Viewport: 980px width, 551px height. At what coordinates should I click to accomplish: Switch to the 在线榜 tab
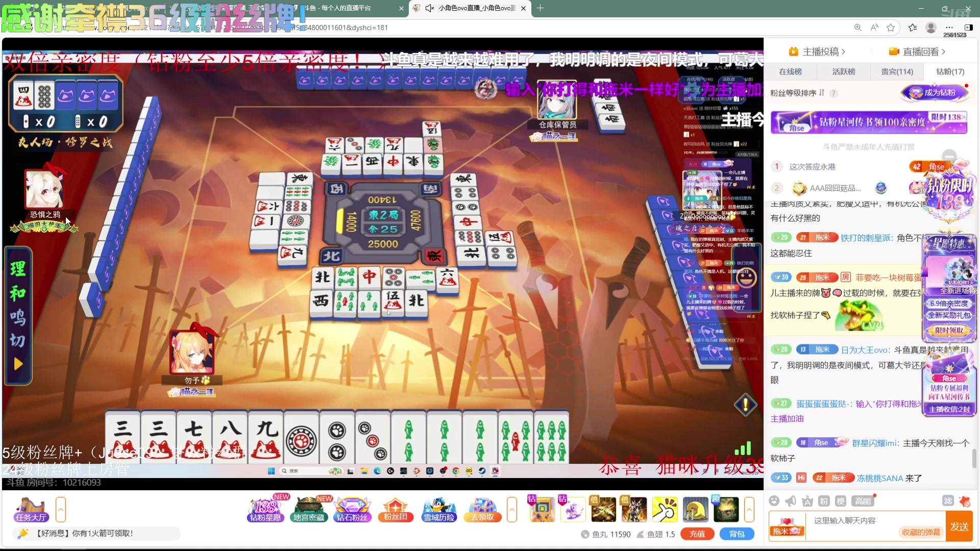[790, 71]
